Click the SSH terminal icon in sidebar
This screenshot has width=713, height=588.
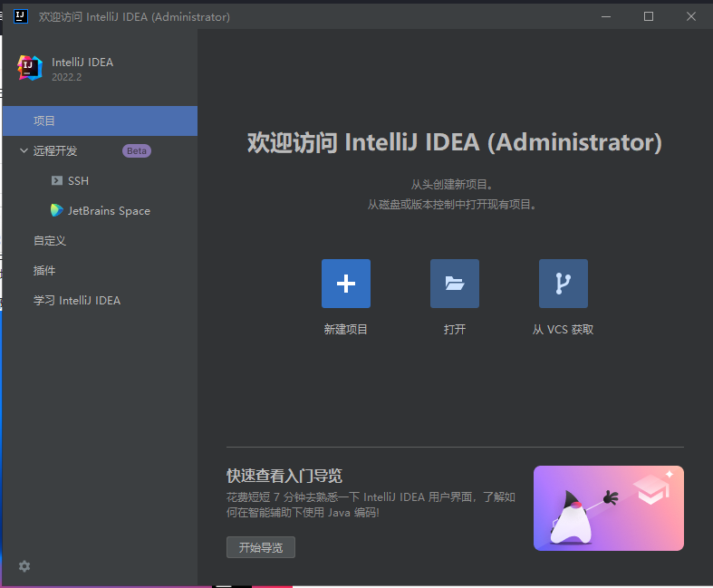click(x=56, y=181)
